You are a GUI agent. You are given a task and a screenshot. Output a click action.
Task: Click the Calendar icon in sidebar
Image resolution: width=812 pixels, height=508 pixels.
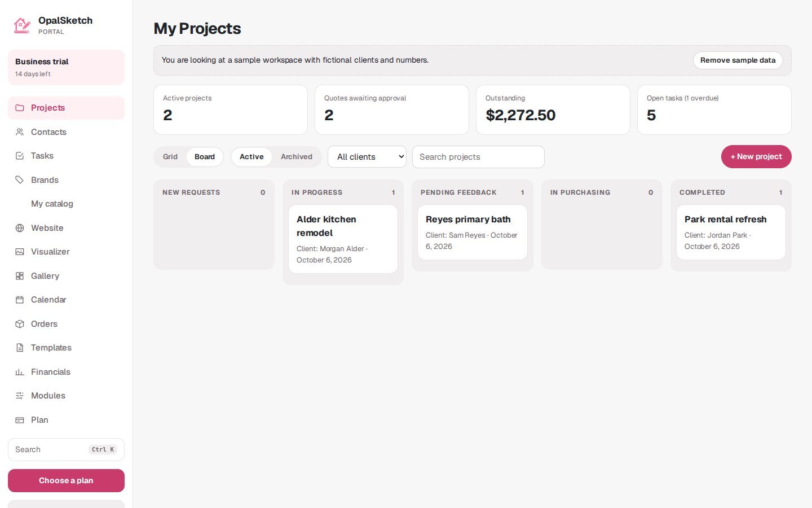tap(20, 300)
